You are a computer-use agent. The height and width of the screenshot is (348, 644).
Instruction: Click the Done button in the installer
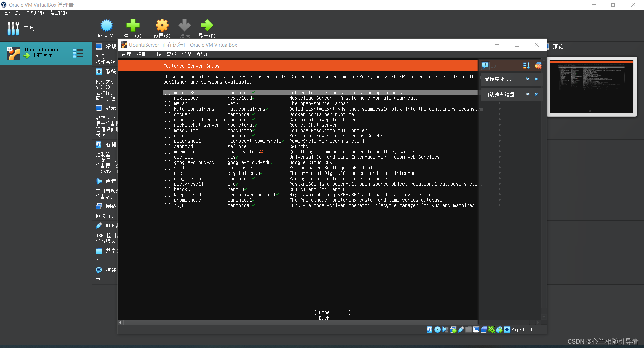coord(332,312)
